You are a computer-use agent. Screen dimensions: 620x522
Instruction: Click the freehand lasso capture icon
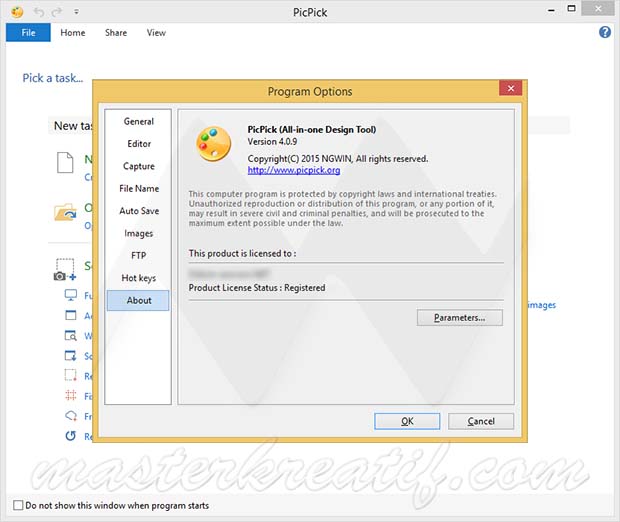coord(70,416)
